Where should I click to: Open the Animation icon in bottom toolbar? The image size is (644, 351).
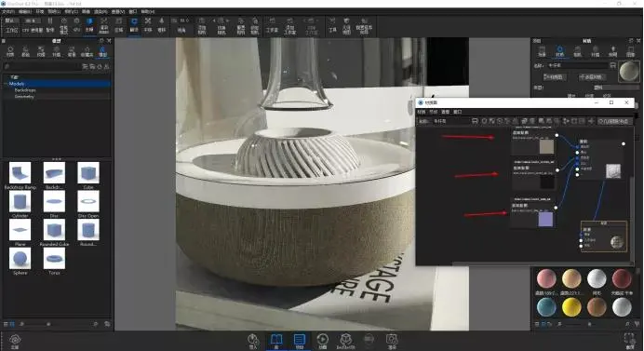pyautogui.click(x=322, y=341)
